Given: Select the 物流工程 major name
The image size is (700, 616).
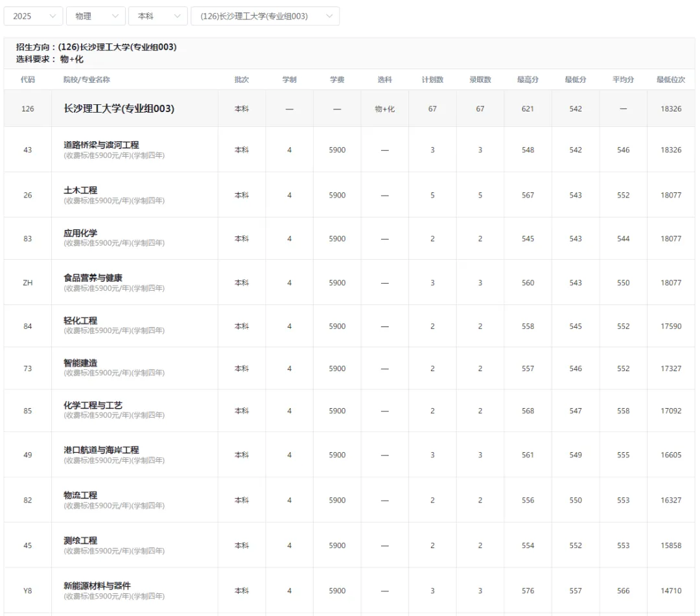Looking at the screenshot, I should pos(80,495).
